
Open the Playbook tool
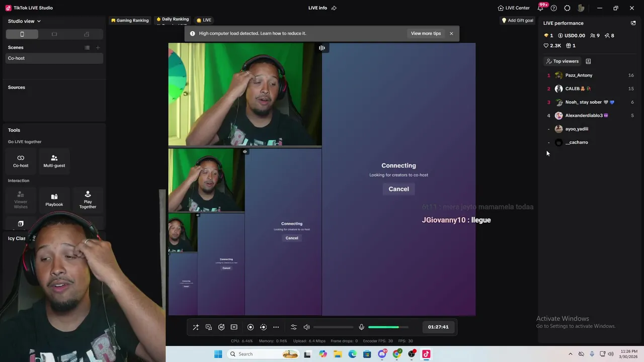(54, 200)
